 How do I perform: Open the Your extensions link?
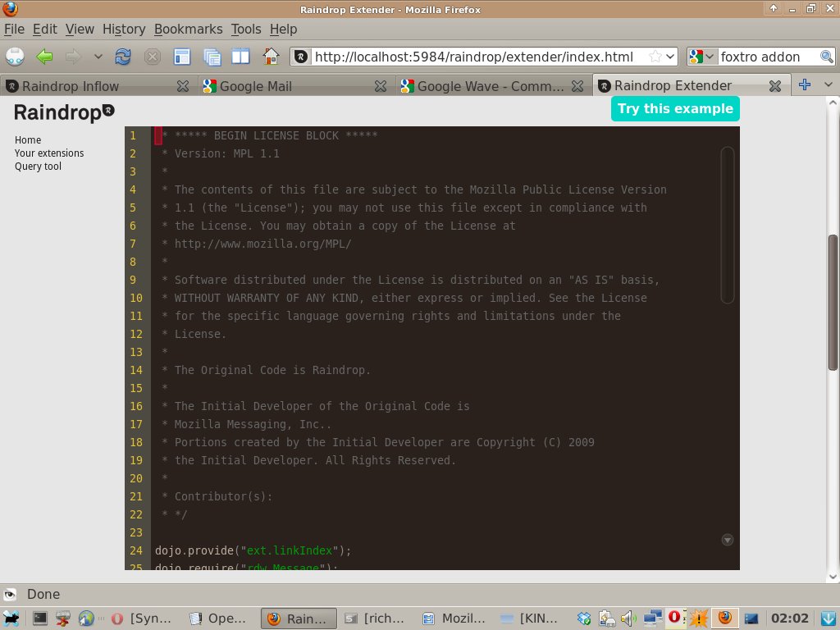(49, 153)
